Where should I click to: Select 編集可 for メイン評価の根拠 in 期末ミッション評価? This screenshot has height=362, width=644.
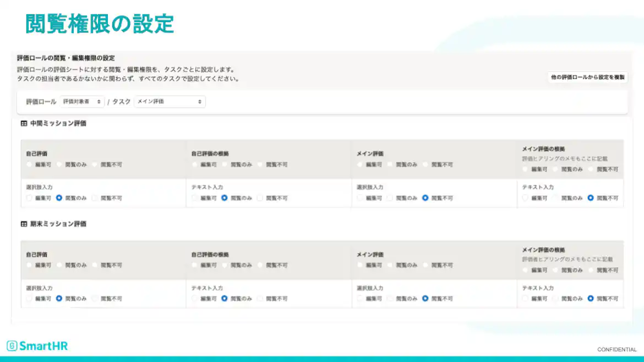525,270
